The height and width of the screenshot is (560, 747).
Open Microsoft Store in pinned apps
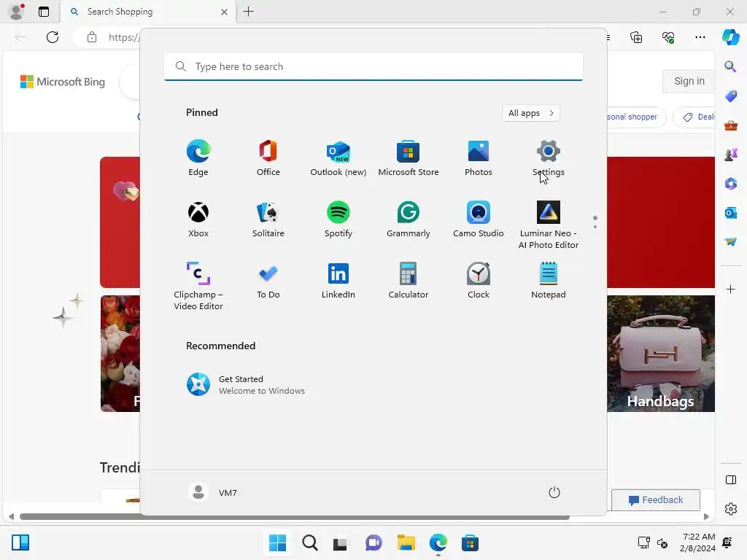409,158
